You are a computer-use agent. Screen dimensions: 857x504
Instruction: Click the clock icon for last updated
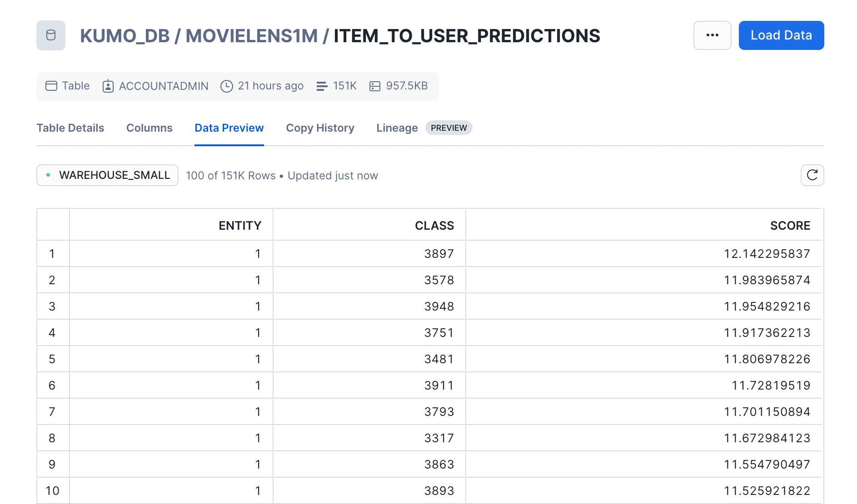click(x=226, y=86)
